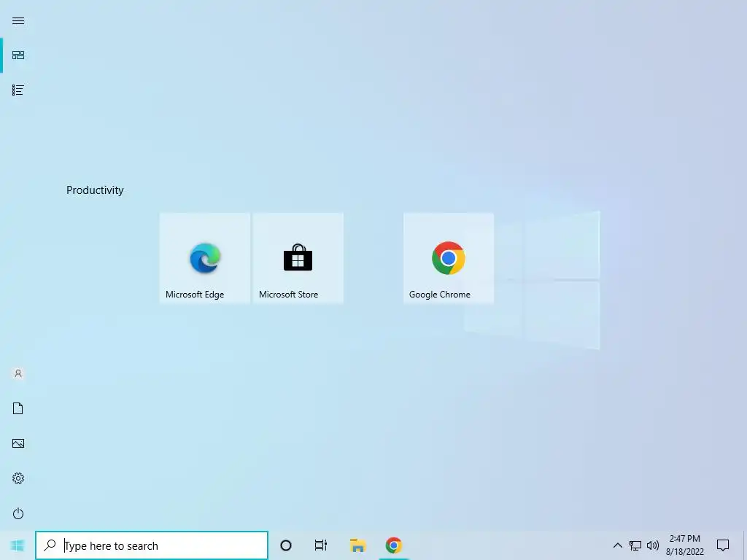Open the Pictures folder icon
Screen dimensions: 747x560
(18, 443)
